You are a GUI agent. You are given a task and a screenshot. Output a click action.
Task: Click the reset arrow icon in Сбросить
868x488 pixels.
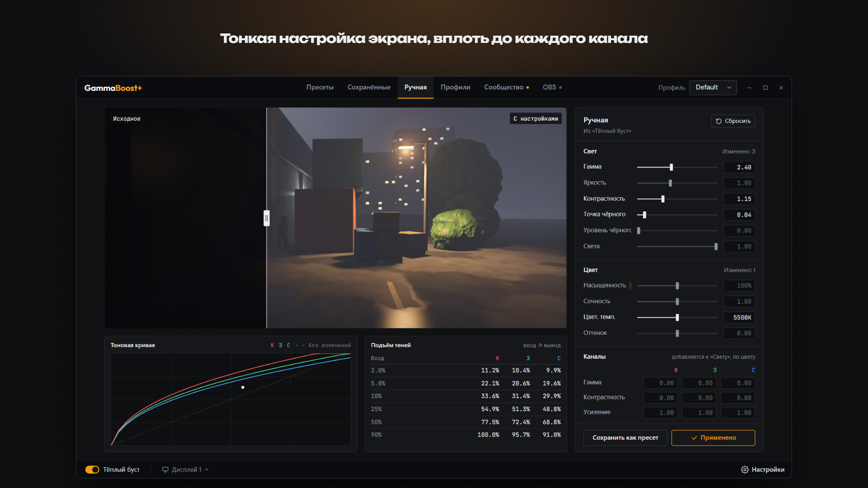click(718, 121)
